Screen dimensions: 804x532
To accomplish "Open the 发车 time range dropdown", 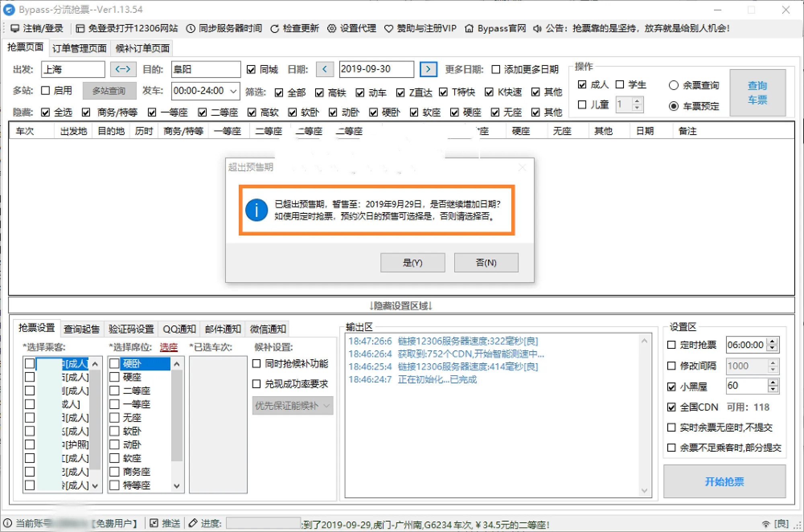I will 232,91.
